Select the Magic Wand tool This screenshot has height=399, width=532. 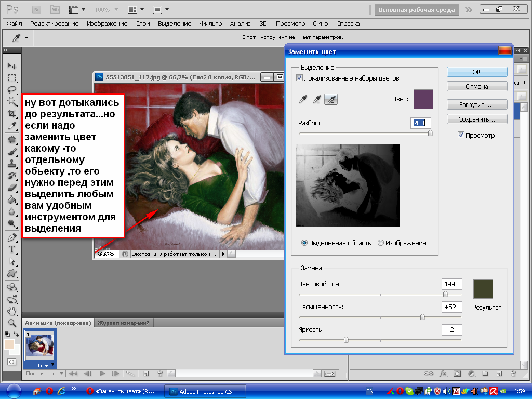click(x=12, y=101)
